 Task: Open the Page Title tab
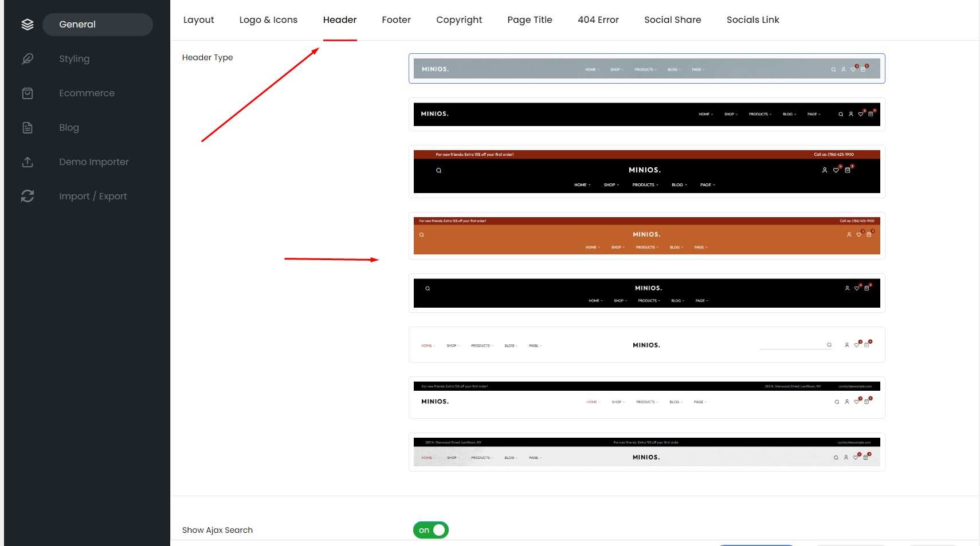530,20
